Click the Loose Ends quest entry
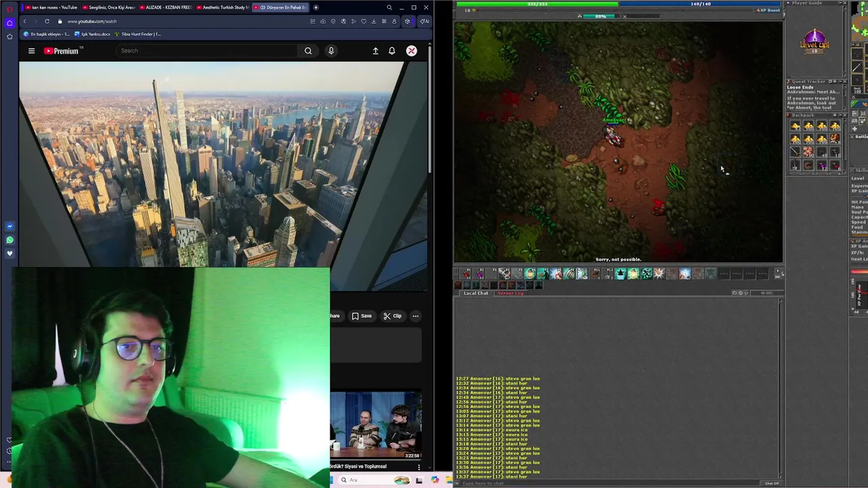Image resolution: width=868 pixels, height=488 pixels. pos(800,87)
